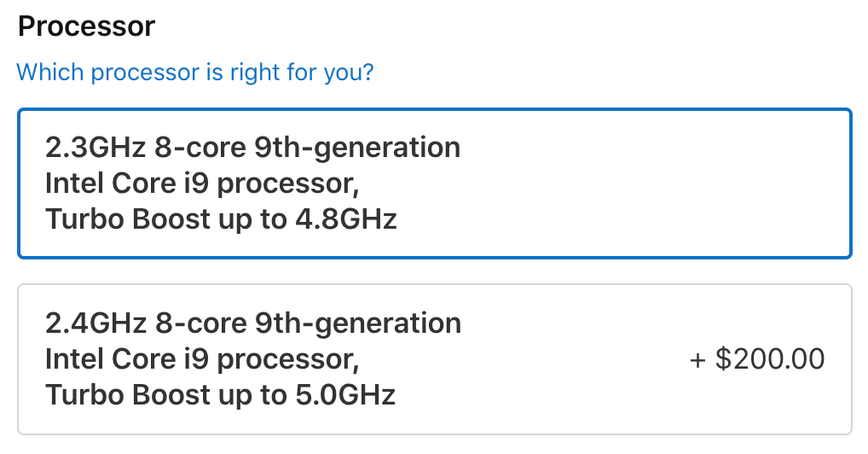The image size is (868, 454).
Task: Click the "Turbo Boost up to 4.8GHz" line
Action: point(221,220)
